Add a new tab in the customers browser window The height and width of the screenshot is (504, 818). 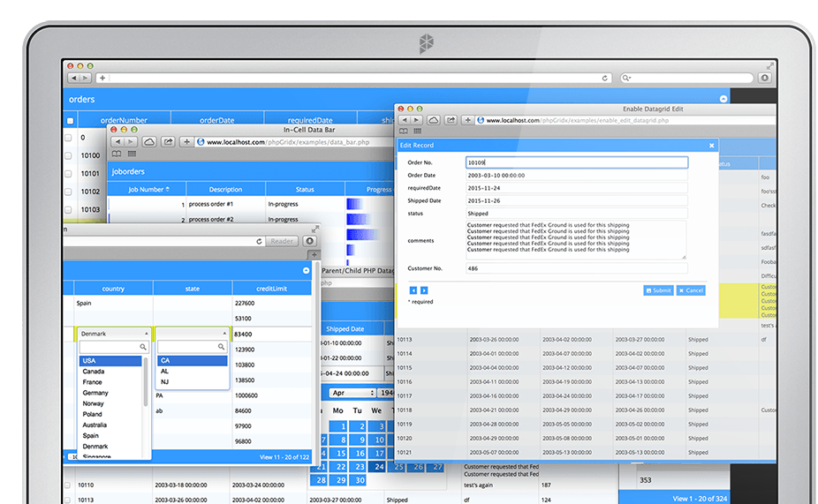(x=314, y=255)
